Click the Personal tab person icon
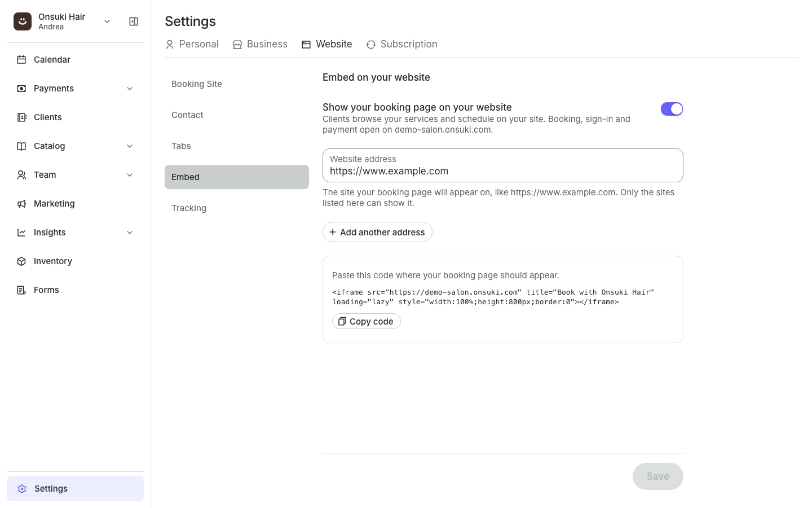 click(x=170, y=45)
